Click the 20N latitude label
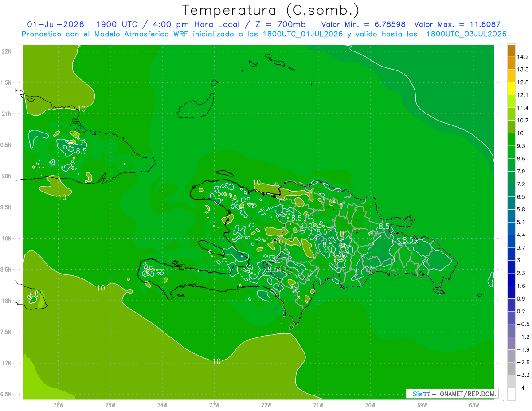The height and width of the screenshot is (411, 532). point(7,176)
